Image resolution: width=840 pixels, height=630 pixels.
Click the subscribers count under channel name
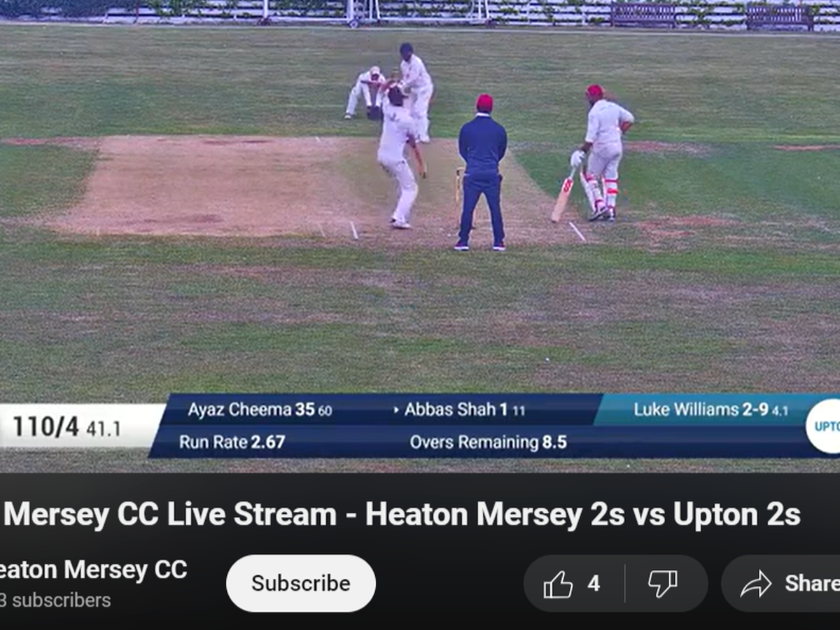55,601
